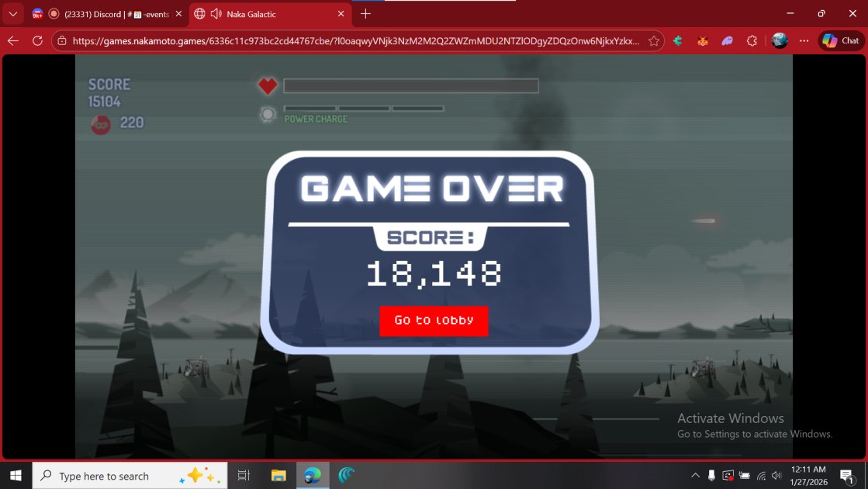This screenshot has height=489, width=868.
Task: Open browser Settings and more menu
Action: (x=804, y=40)
